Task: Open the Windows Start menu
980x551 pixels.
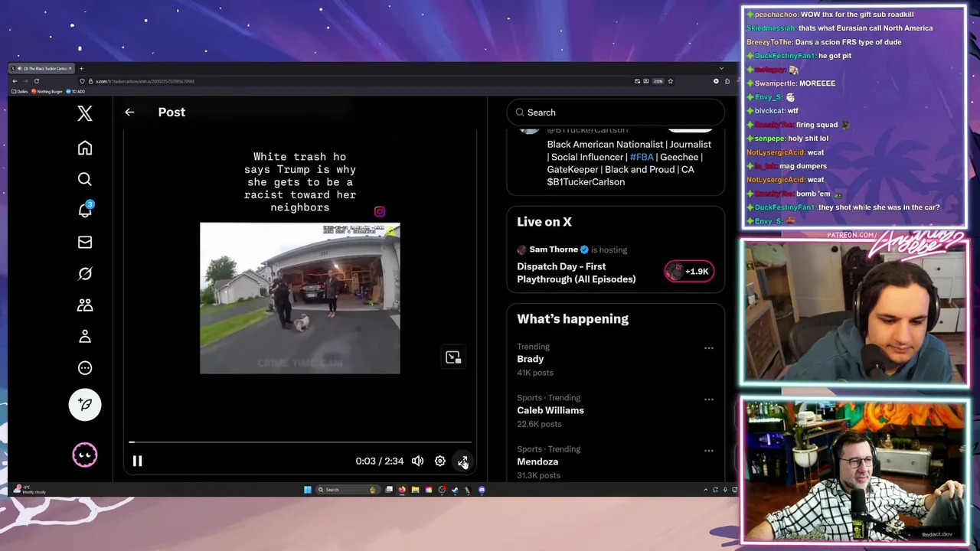Action: pyautogui.click(x=308, y=490)
